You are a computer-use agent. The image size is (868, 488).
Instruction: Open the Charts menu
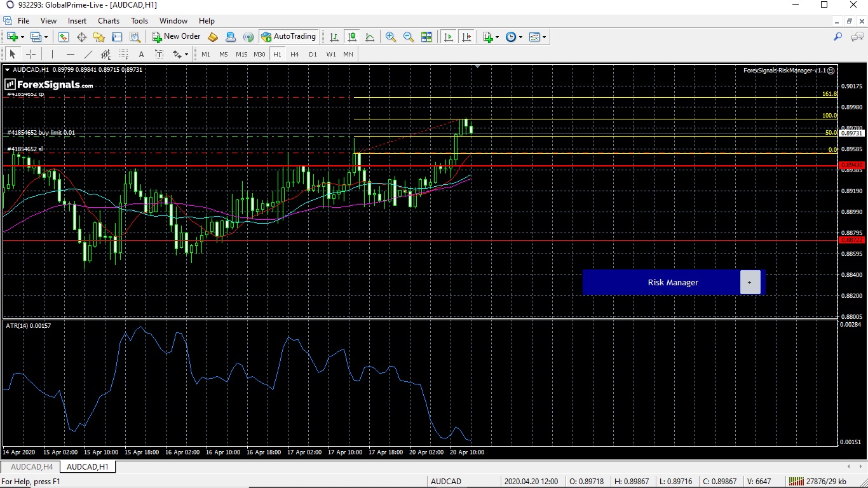tap(109, 21)
